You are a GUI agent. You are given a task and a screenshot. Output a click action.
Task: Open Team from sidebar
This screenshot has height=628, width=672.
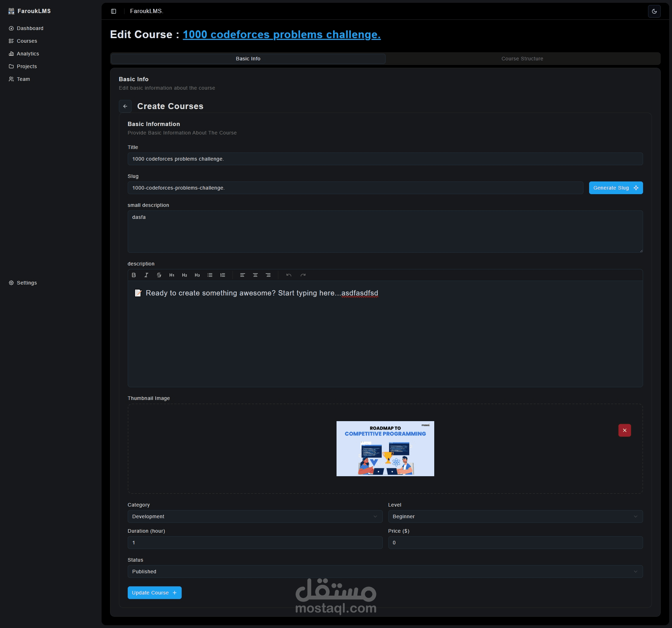[19, 79]
